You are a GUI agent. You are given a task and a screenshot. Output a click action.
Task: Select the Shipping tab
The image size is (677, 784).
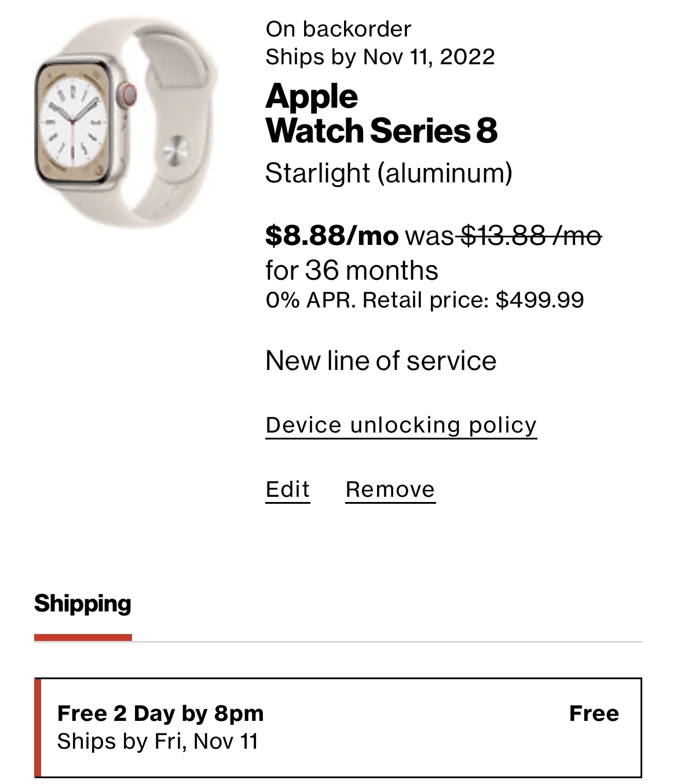coord(83,603)
